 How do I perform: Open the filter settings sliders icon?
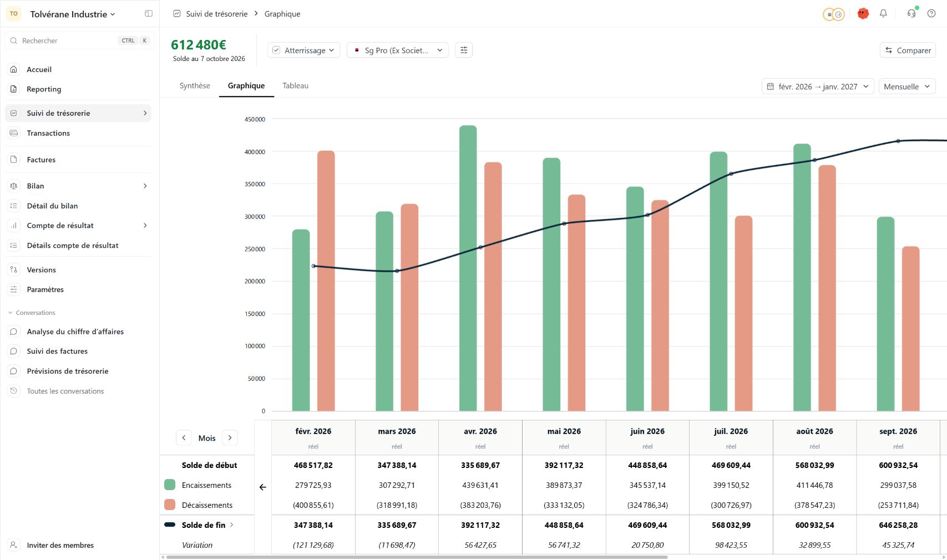tap(464, 50)
